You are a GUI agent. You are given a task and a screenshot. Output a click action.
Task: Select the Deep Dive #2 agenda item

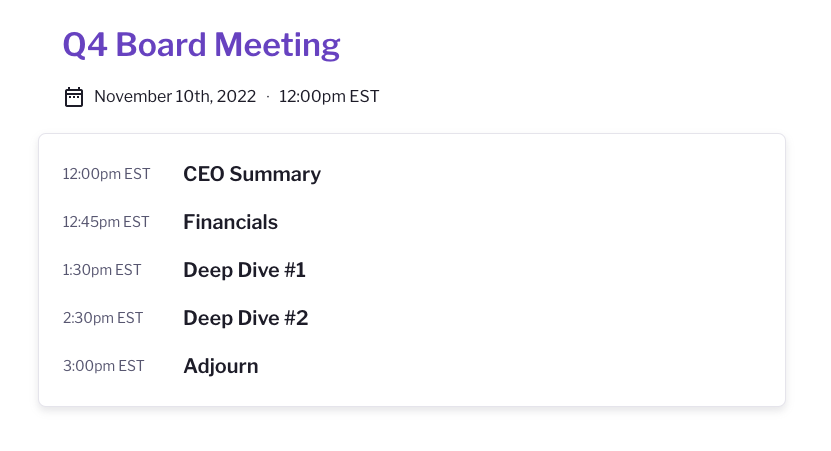point(245,318)
